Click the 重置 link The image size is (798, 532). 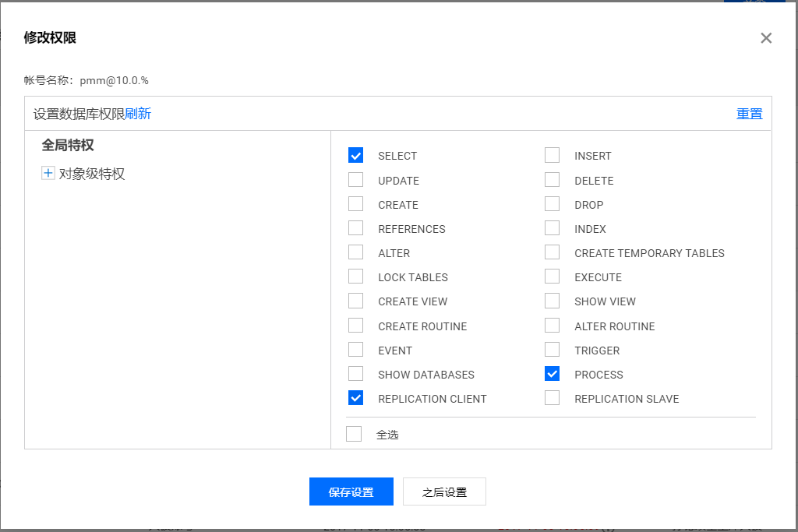click(749, 114)
